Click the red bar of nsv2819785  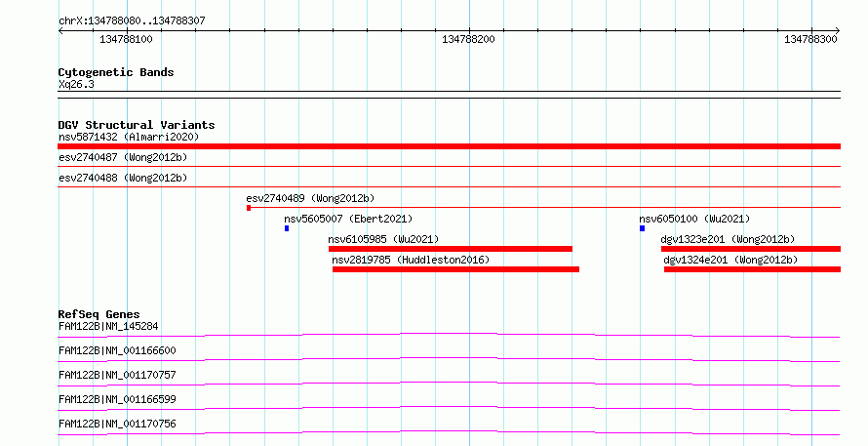coord(455,269)
